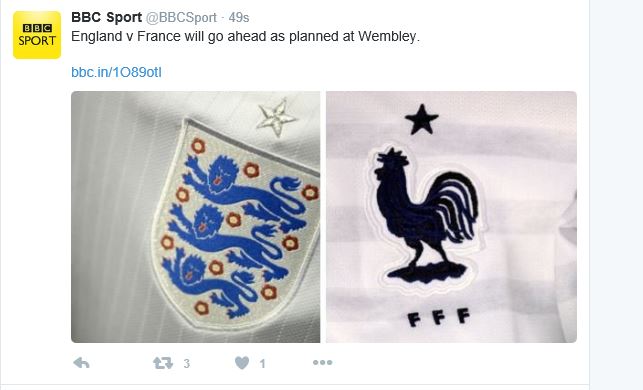Click the @BBCSport handle
The image size is (643, 390).
(x=181, y=18)
